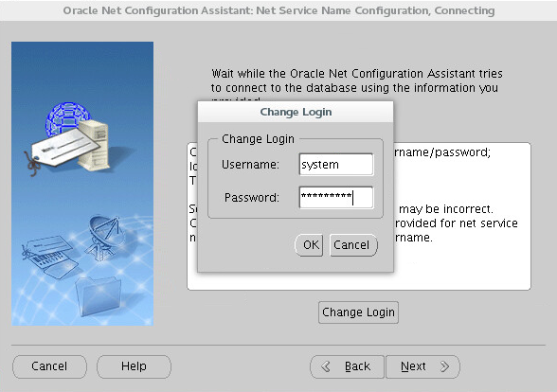Click the 'rovided for net service' text
The height and width of the screenshot is (392, 557).
[457, 223]
